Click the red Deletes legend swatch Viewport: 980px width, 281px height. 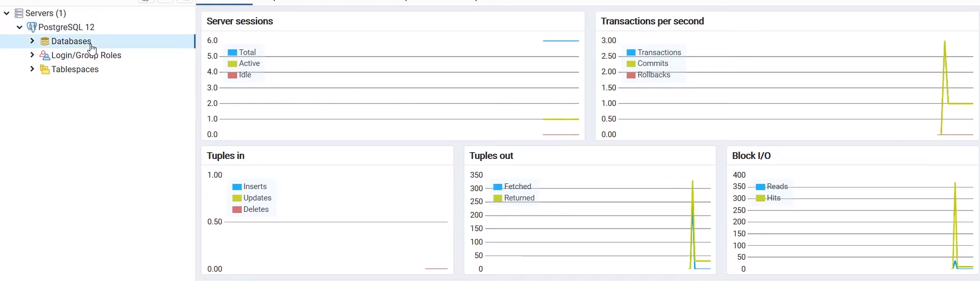click(237, 209)
